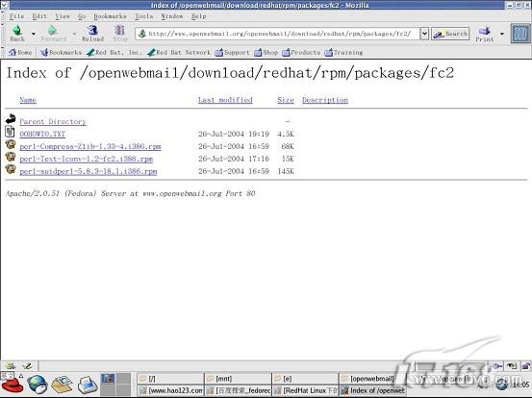Click the Home bookmark toolbar icon

point(20,52)
